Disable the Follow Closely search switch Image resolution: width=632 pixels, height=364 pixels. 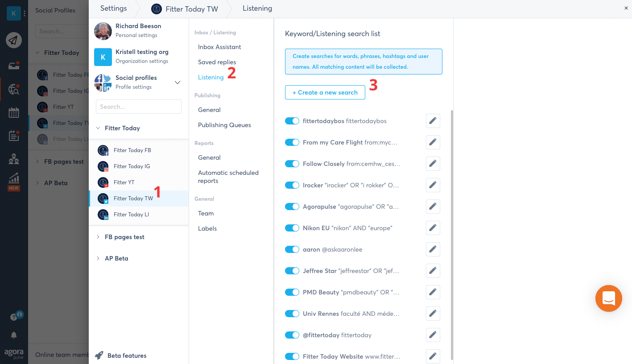(292, 164)
